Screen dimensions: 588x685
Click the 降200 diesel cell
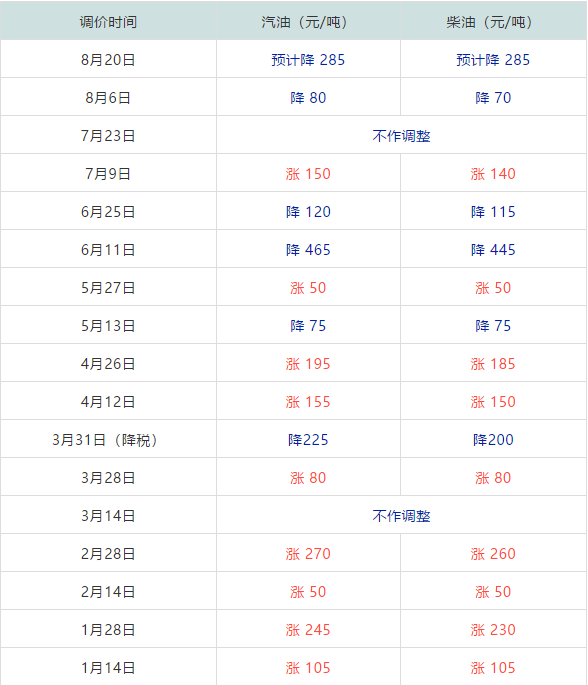(x=493, y=440)
